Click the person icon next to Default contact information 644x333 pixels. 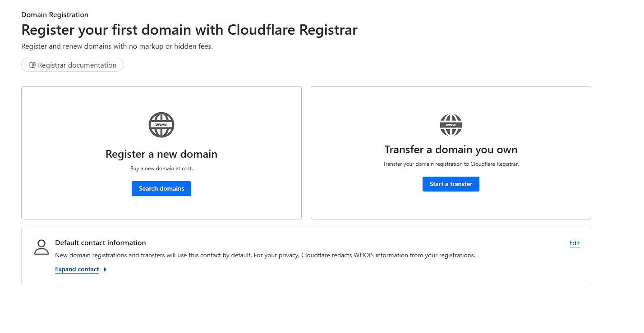click(41, 247)
